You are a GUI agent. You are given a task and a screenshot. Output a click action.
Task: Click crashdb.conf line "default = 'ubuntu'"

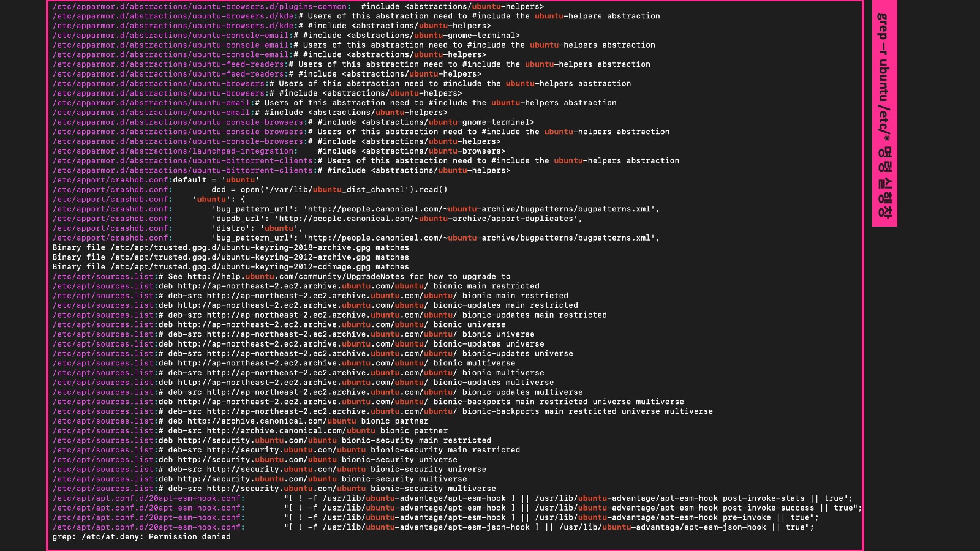click(156, 180)
